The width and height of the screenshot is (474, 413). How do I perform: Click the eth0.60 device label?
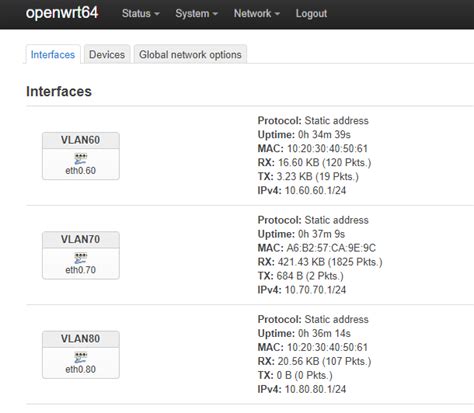click(81, 170)
